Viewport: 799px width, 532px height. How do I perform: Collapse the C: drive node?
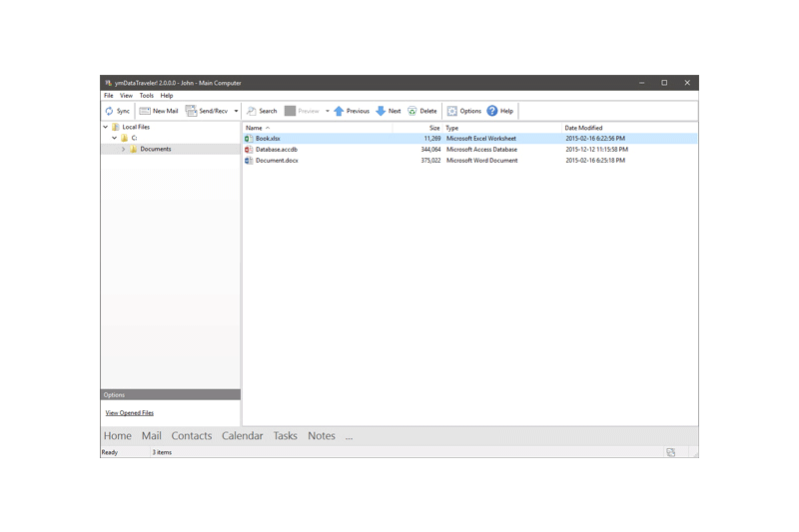[114, 138]
